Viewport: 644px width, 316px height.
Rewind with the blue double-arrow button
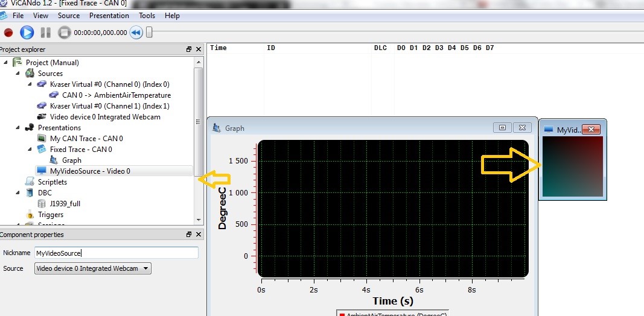[136, 33]
